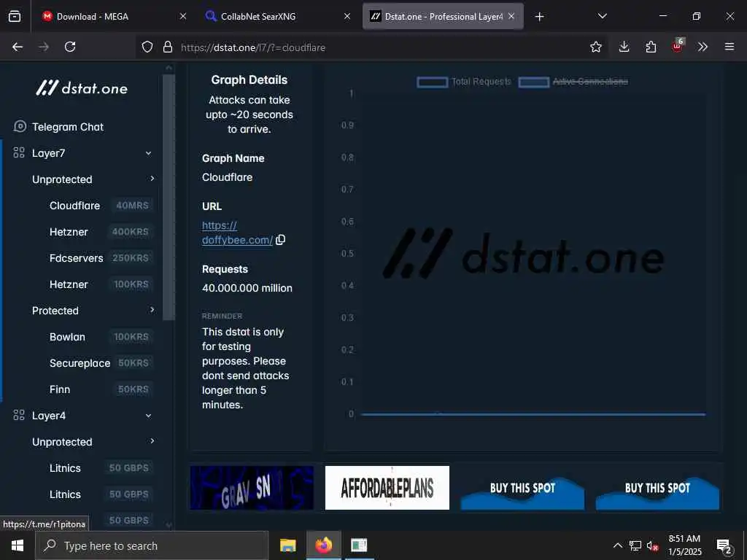This screenshot has height=560, width=747.
Task: Collapse the Layer4 Unprotected group arrow
Action: tap(152, 441)
